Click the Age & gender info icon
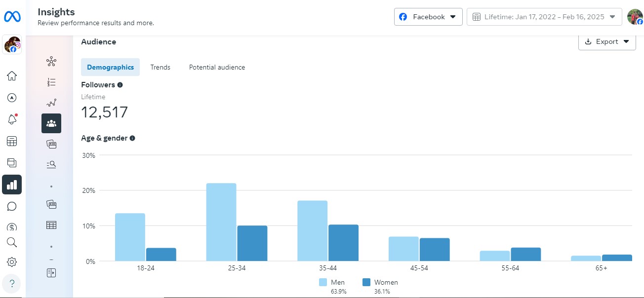Viewport: 644px width, 298px height. (x=132, y=138)
